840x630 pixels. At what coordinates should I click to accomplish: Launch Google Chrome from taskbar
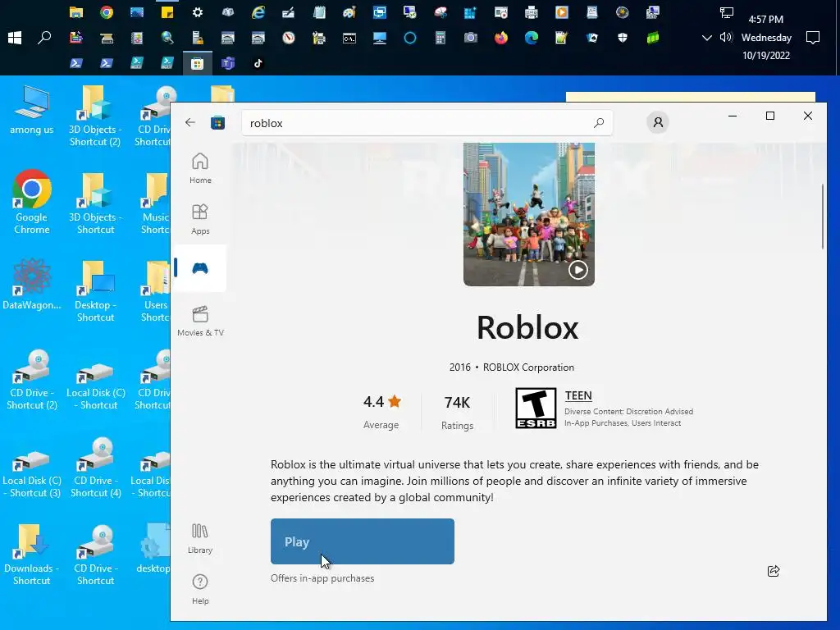tap(107, 11)
